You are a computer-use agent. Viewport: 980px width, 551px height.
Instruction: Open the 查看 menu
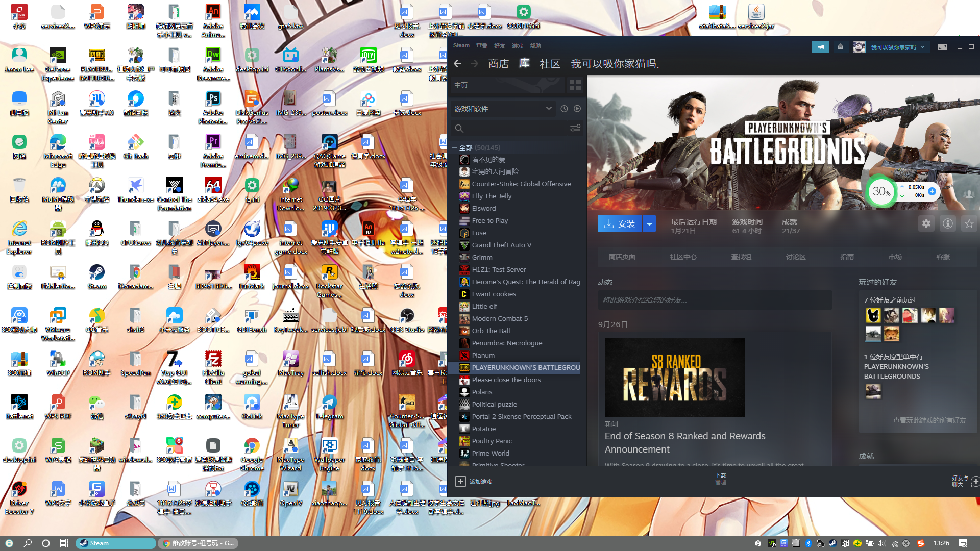[482, 46]
